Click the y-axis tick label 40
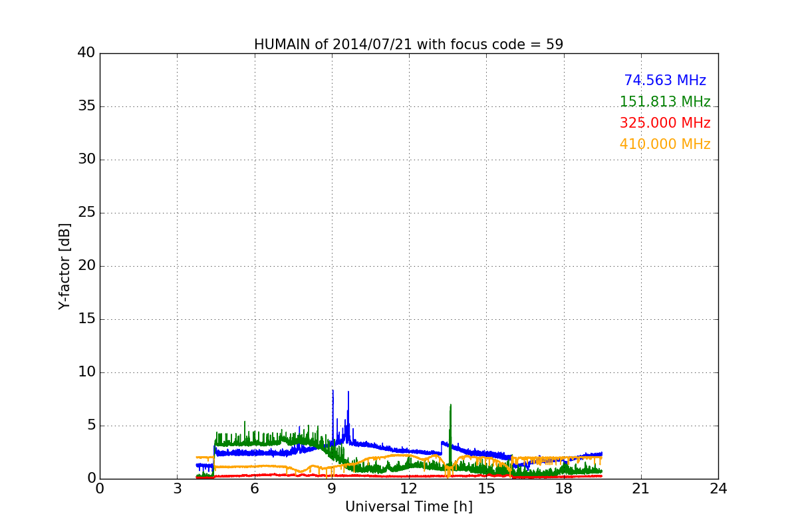This screenshot has height=532, width=798. tap(86, 53)
